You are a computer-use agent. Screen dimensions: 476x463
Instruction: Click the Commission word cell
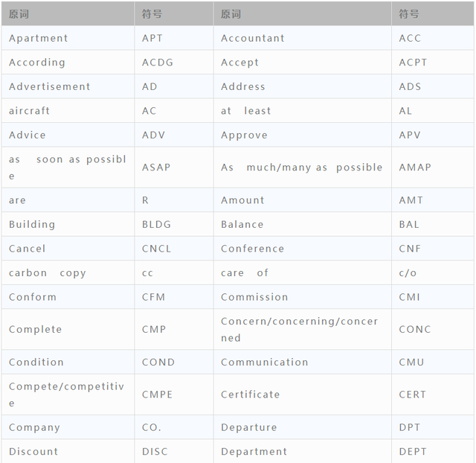click(x=254, y=297)
